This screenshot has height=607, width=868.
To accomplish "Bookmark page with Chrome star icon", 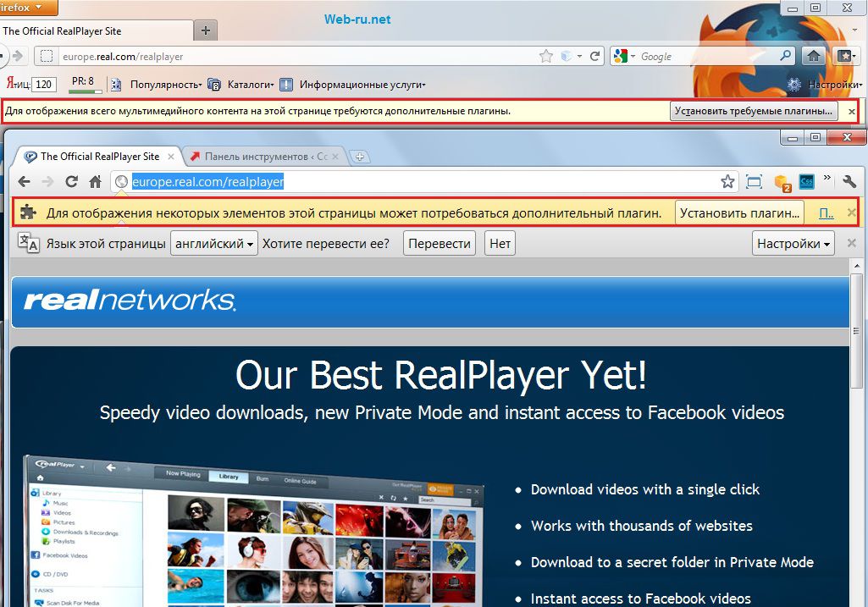I will pyautogui.click(x=727, y=181).
